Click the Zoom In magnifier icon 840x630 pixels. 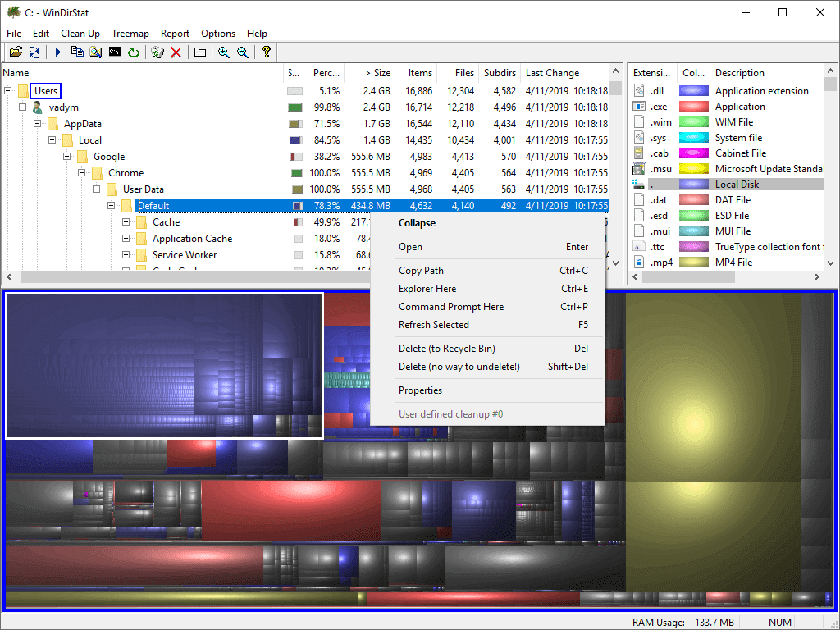tap(223, 52)
